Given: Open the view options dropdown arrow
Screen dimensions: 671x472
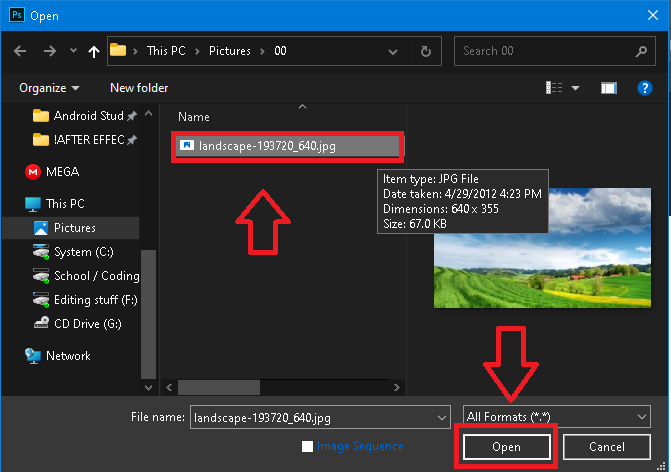Looking at the screenshot, I should (575, 88).
